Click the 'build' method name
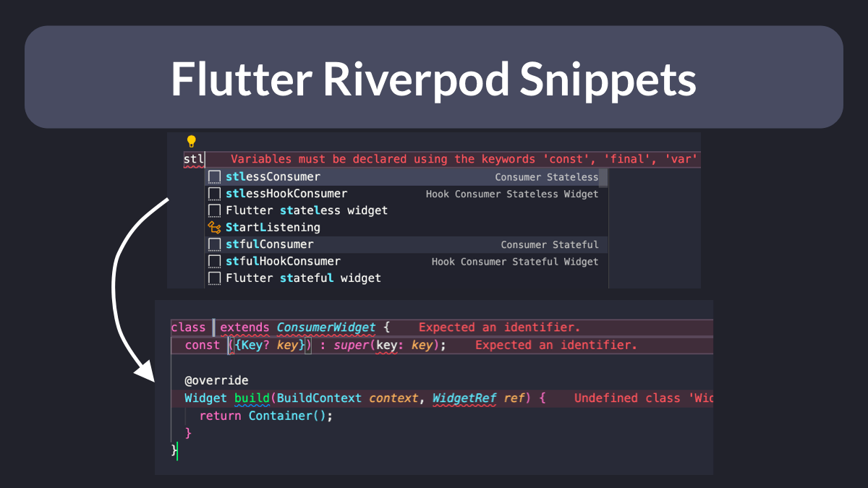 (251, 398)
